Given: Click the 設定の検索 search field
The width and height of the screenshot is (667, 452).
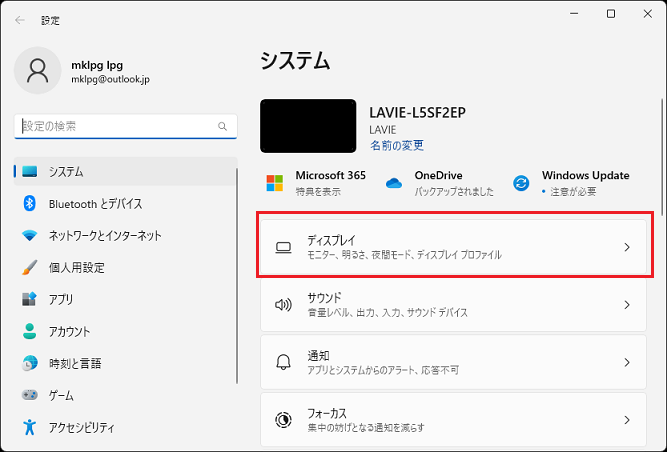Looking at the screenshot, I should tap(115, 127).
